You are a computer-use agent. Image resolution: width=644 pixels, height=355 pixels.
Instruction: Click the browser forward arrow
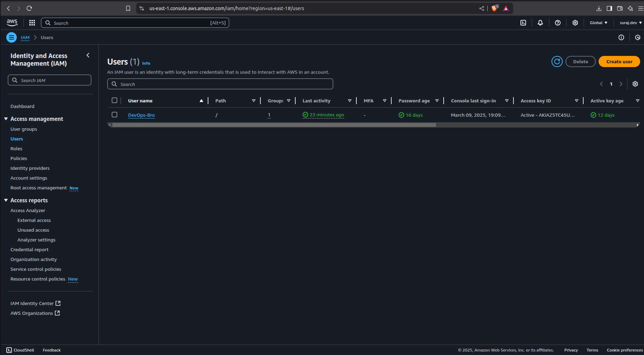[x=19, y=8]
